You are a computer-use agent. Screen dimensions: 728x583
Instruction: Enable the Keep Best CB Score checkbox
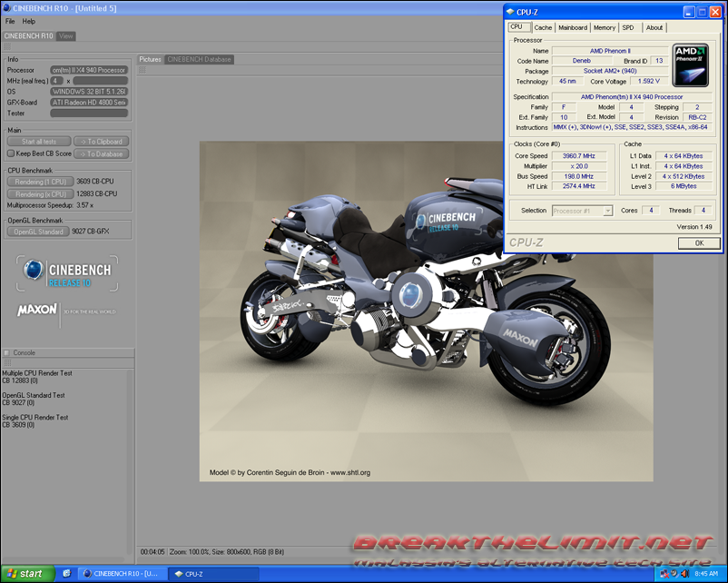11,153
